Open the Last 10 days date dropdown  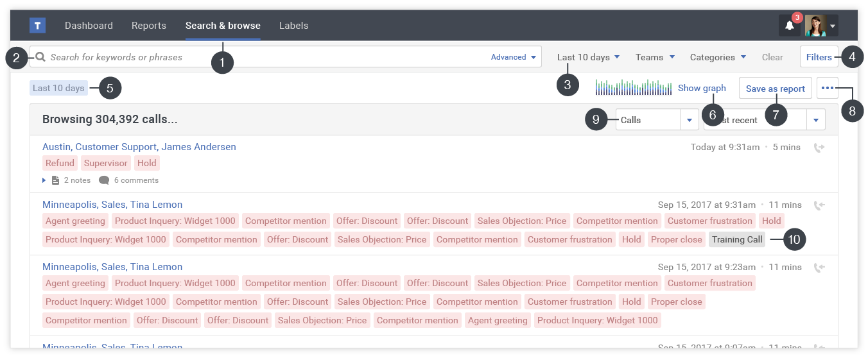(x=588, y=57)
